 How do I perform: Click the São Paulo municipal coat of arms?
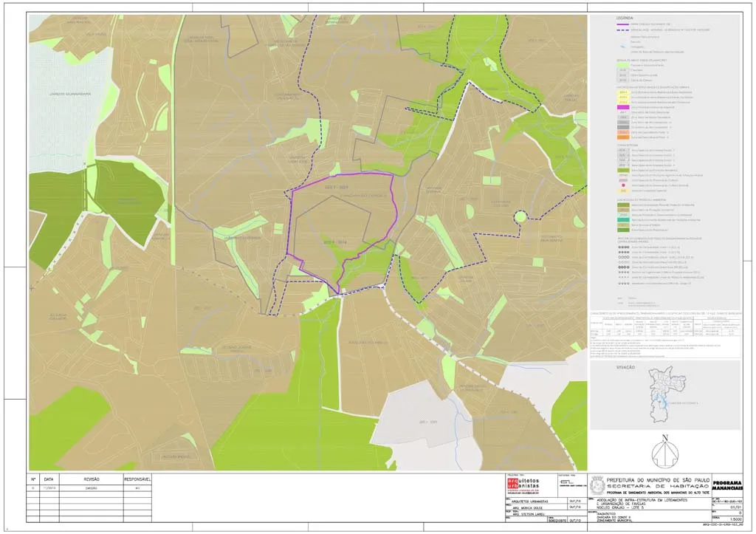click(597, 485)
